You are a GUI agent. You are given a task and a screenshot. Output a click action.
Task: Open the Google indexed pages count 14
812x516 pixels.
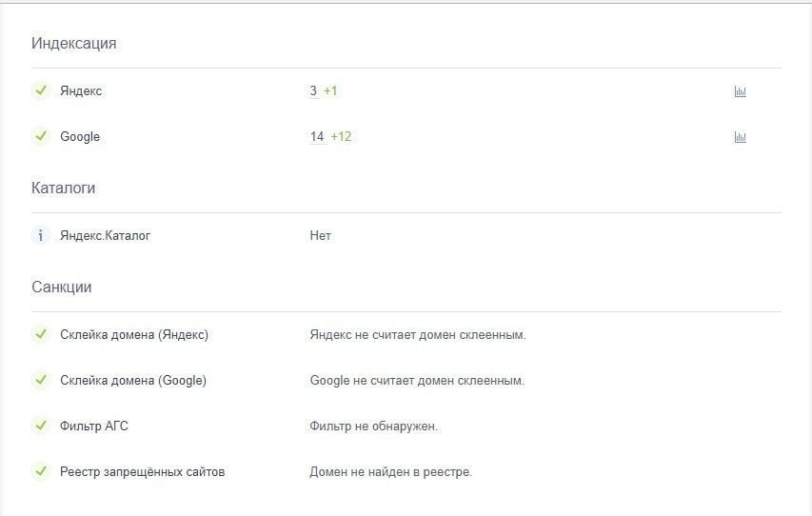[317, 137]
